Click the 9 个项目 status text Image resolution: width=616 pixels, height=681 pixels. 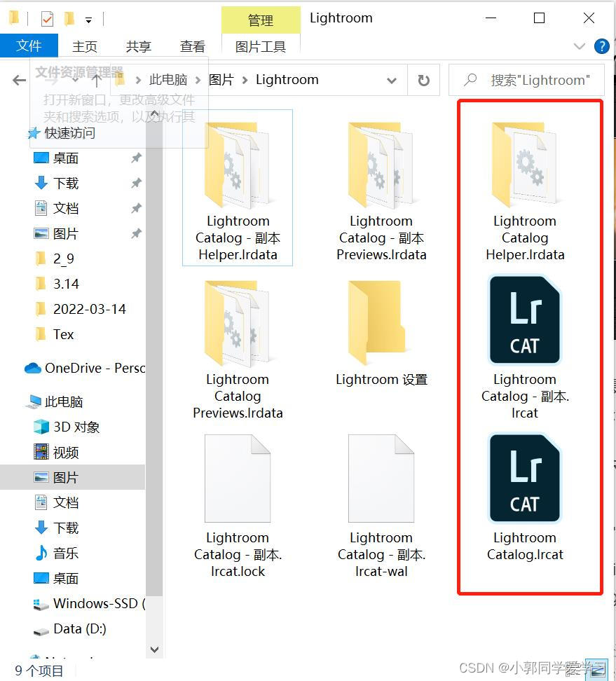pyautogui.click(x=39, y=670)
